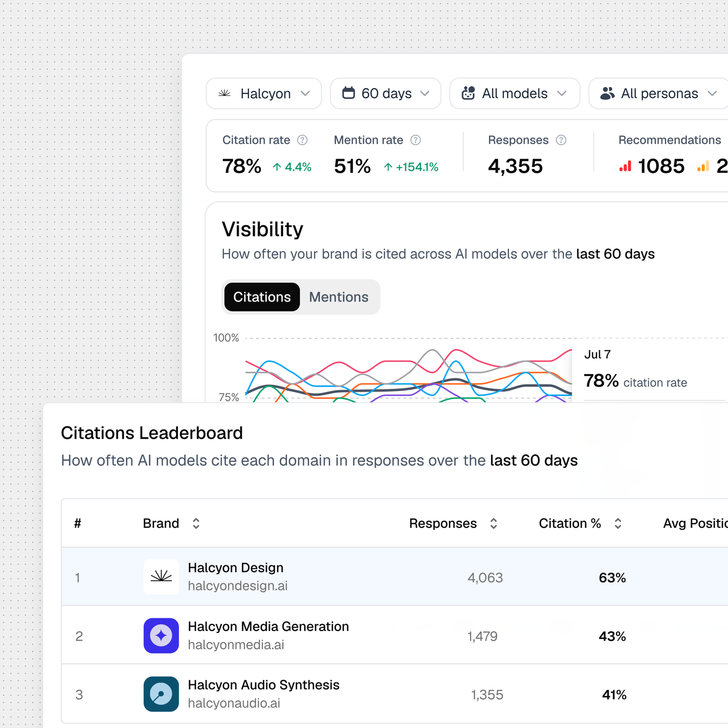The height and width of the screenshot is (728, 728).
Task: Click the Halcyon Design logo thumbnail
Action: [x=161, y=576]
